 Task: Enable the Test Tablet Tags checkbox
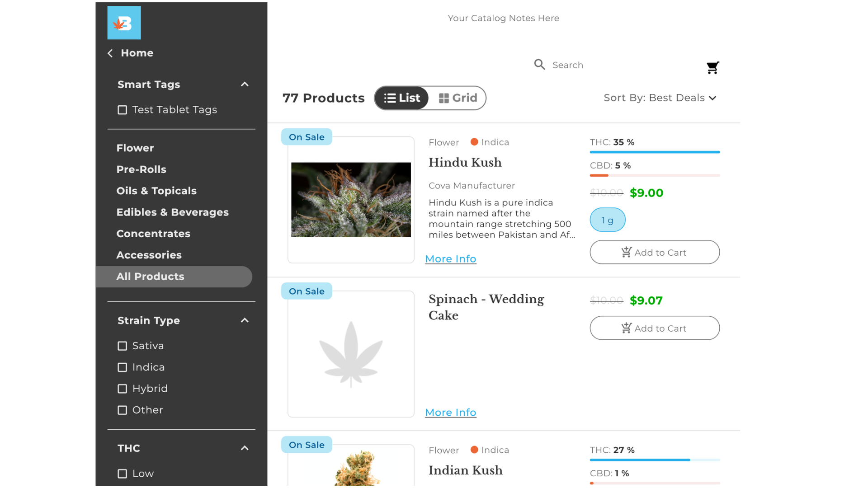pyautogui.click(x=122, y=110)
